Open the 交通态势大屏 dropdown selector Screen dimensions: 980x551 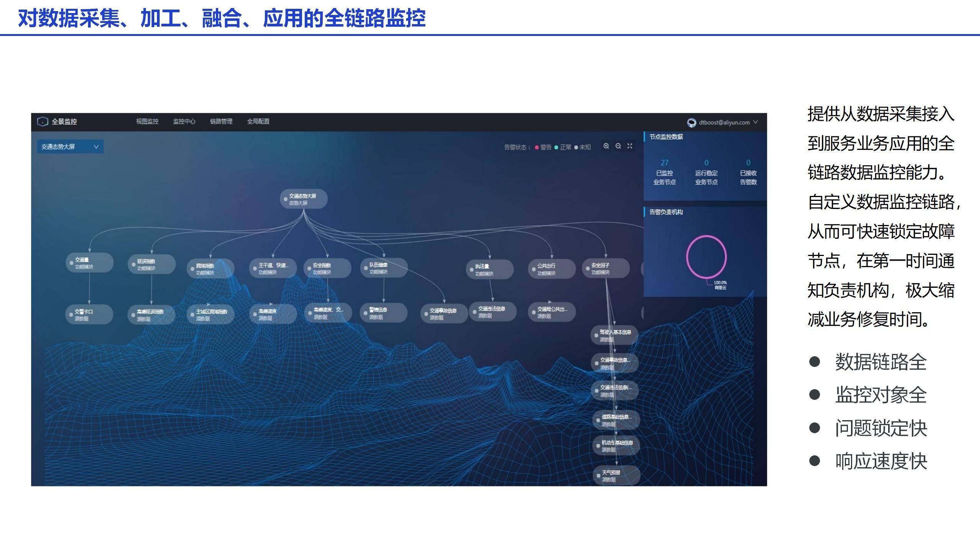pyautogui.click(x=70, y=147)
